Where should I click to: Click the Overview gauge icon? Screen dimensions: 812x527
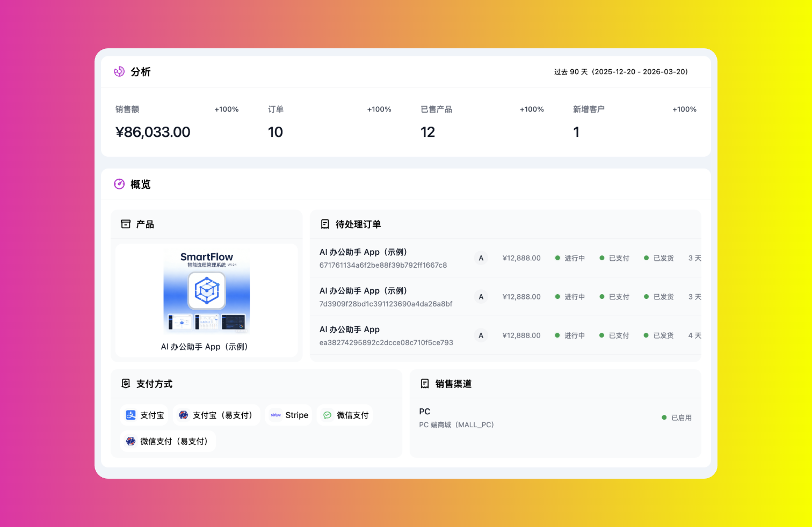tap(119, 184)
